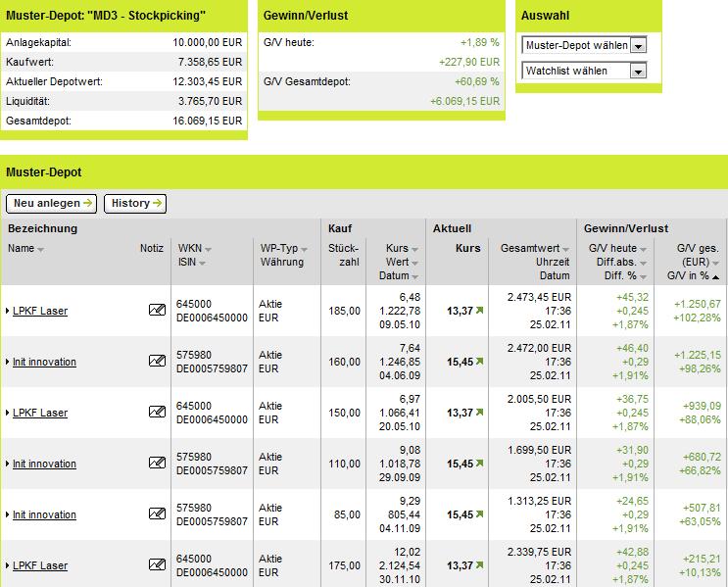
Task: Sort by WKN column arrow
Action: [208, 250]
